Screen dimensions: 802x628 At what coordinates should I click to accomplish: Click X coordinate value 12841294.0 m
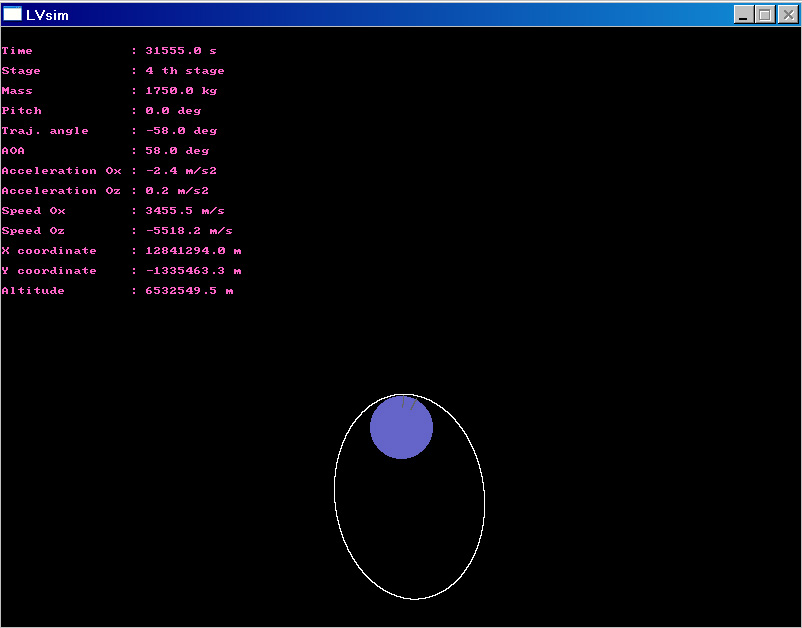click(x=193, y=251)
